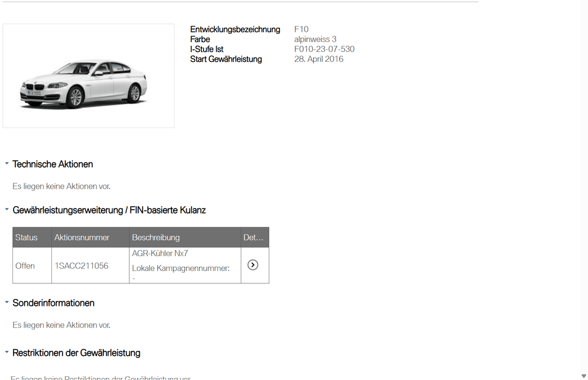Click the I-Stufe Ist label
588x380 pixels.
(207, 49)
